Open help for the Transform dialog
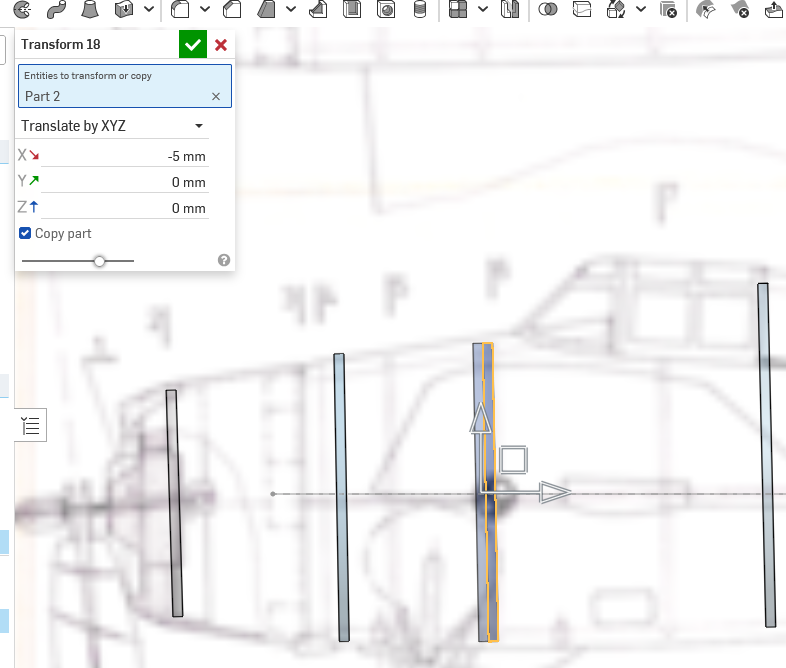The image size is (786, 668). tap(224, 260)
